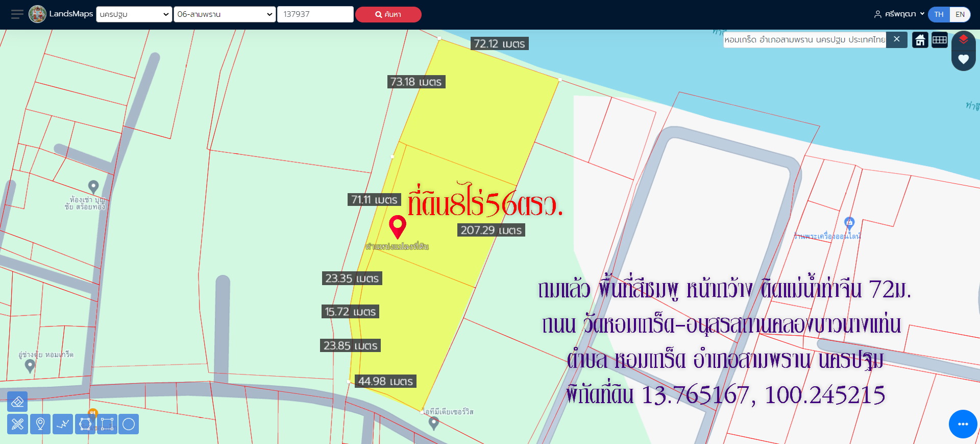Open the ruler and pencil measure tool
The image size is (980, 444).
click(17, 424)
